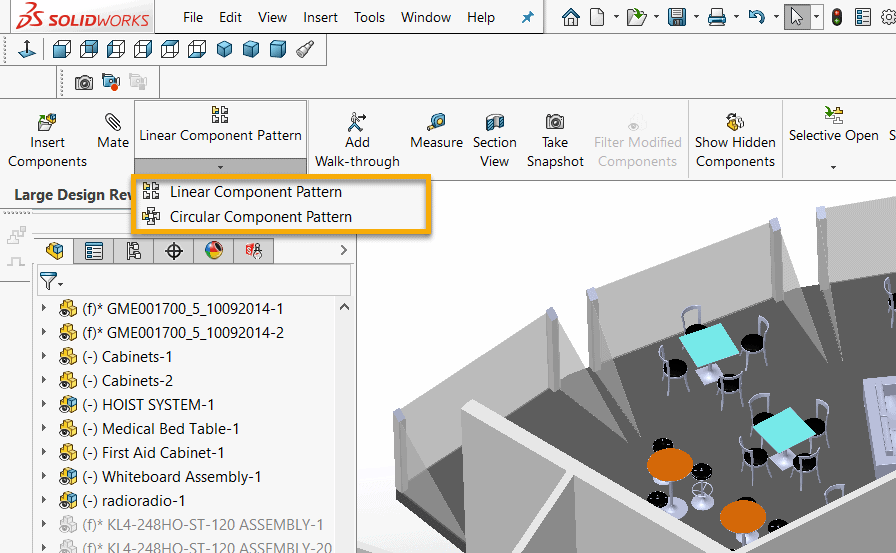The height and width of the screenshot is (553, 896).
Task: Open the dropdown arrow beside Select cursor
Action: [816, 17]
